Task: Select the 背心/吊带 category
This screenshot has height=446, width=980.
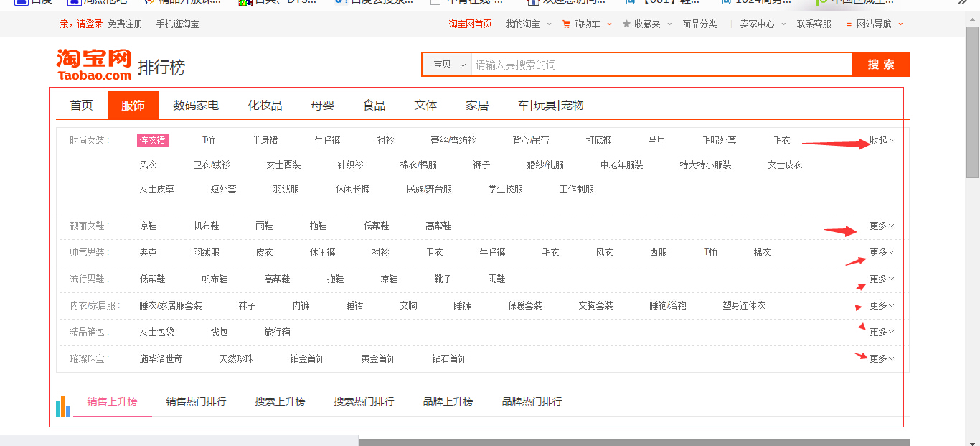Action: (x=531, y=140)
